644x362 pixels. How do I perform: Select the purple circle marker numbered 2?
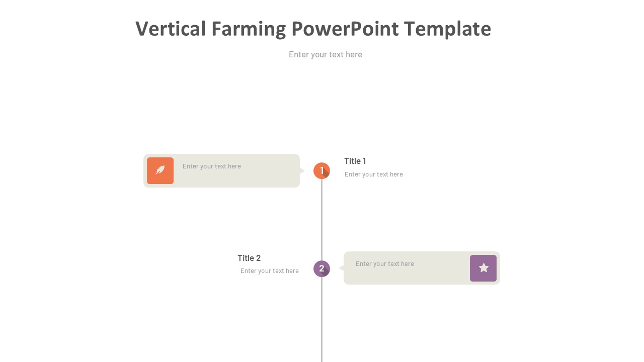[x=321, y=268]
